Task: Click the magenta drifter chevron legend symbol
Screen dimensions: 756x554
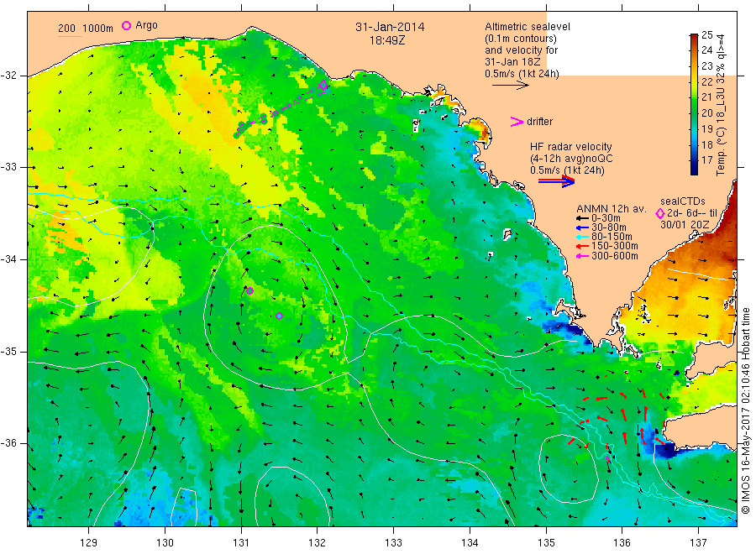Action: (x=517, y=122)
